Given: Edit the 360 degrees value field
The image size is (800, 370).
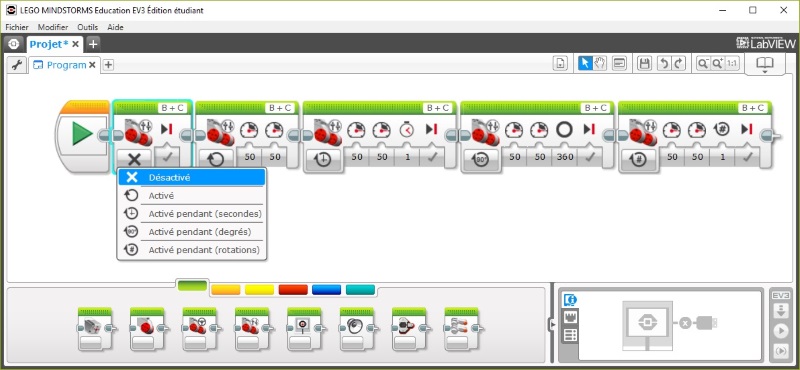Looking at the screenshot, I should pyautogui.click(x=565, y=157).
